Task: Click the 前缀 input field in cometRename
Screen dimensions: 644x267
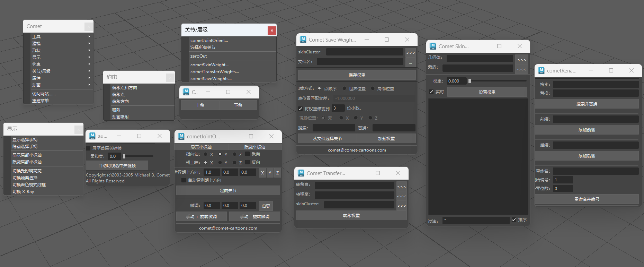Action: pyautogui.click(x=596, y=119)
